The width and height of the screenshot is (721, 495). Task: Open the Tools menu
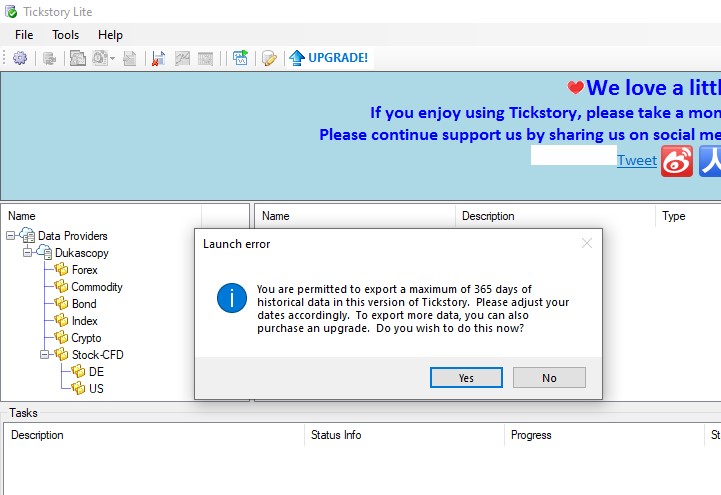point(65,35)
